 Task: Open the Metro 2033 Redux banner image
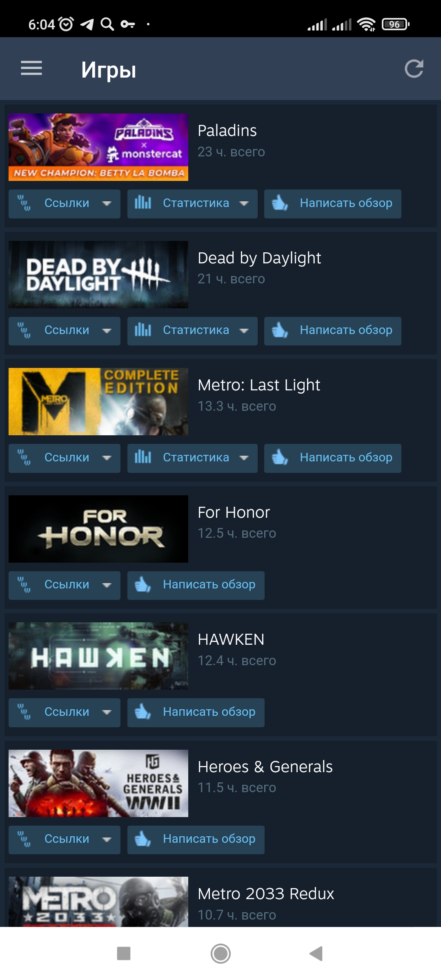(x=98, y=902)
